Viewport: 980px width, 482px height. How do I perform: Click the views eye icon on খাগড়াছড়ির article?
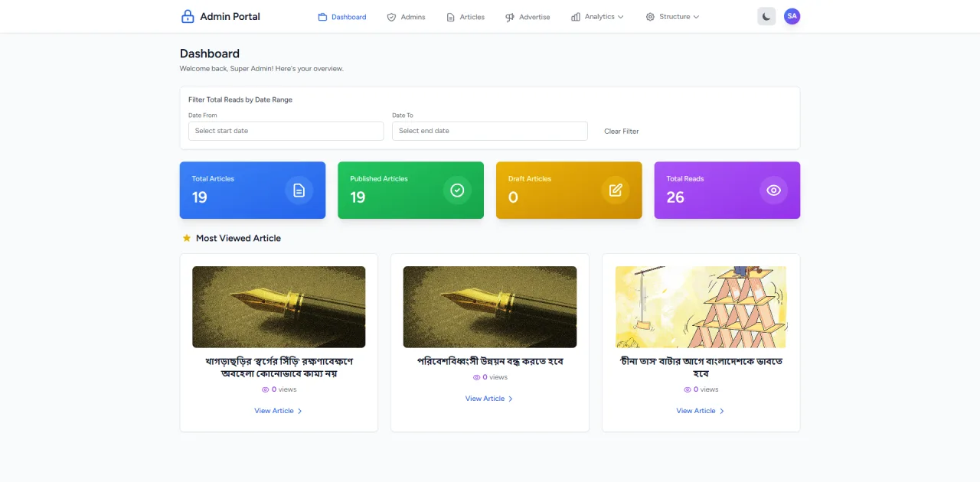(x=266, y=389)
